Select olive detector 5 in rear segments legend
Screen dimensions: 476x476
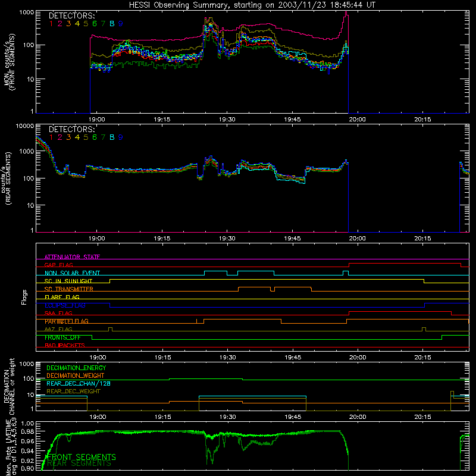point(86,137)
